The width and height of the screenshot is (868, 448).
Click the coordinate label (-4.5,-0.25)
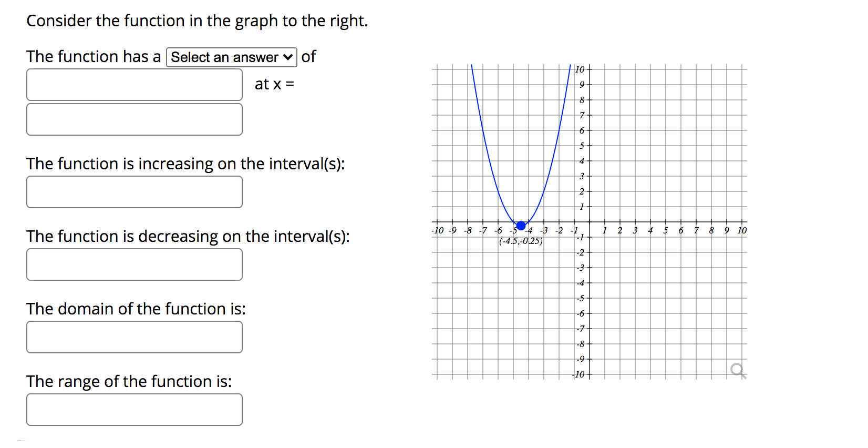pyautogui.click(x=521, y=241)
